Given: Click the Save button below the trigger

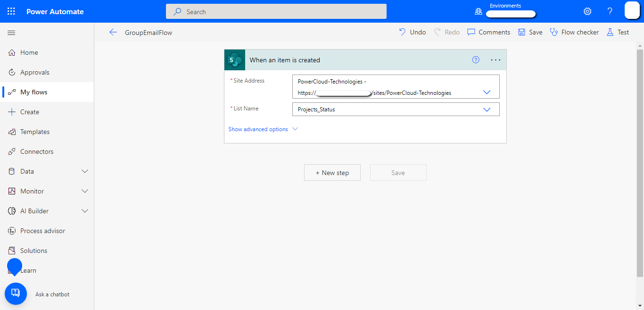Looking at the screenshot, I should (398, 173).
